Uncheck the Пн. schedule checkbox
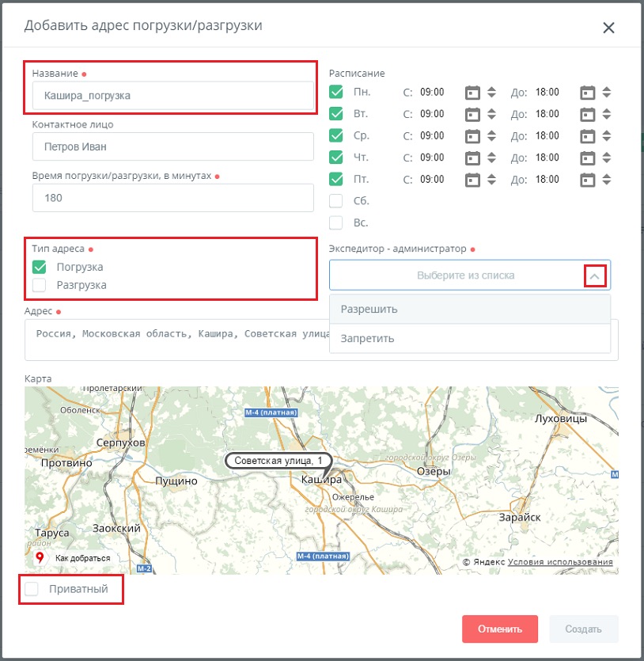This screenshot has width=644, height=661. (x=335, y=92)
